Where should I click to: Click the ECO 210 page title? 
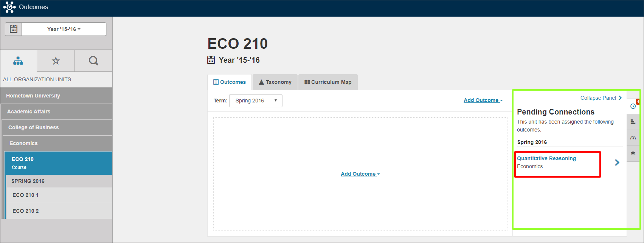237,44
